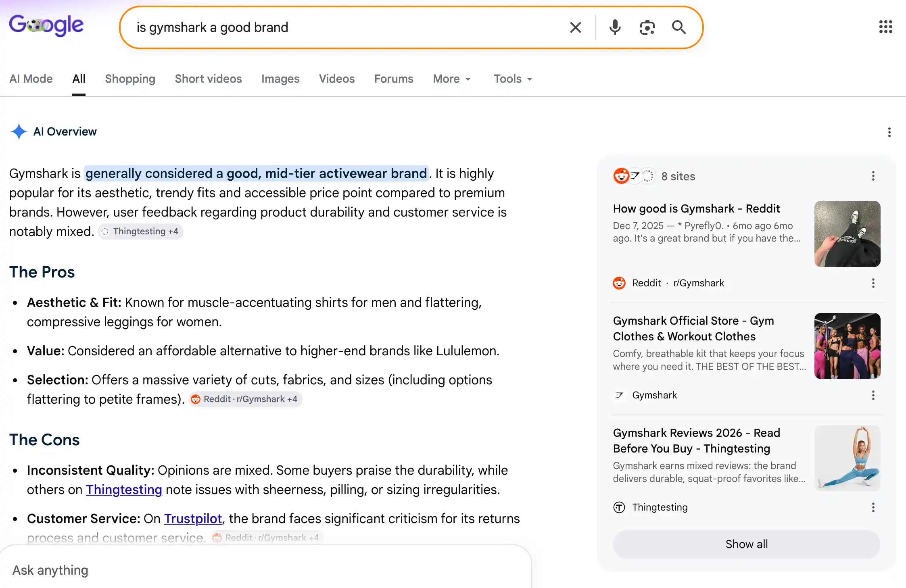This screenshot has width=906, height=588.
Task: Open the Short videos tab
Action: 208,79
